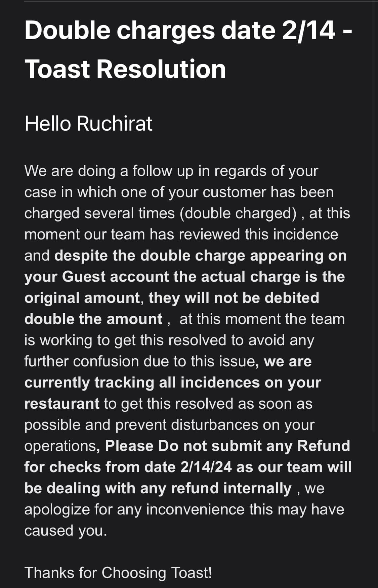Click bold words 'original amount'
378x588 pixels.
pyautogui.click(x=82, y=298)
